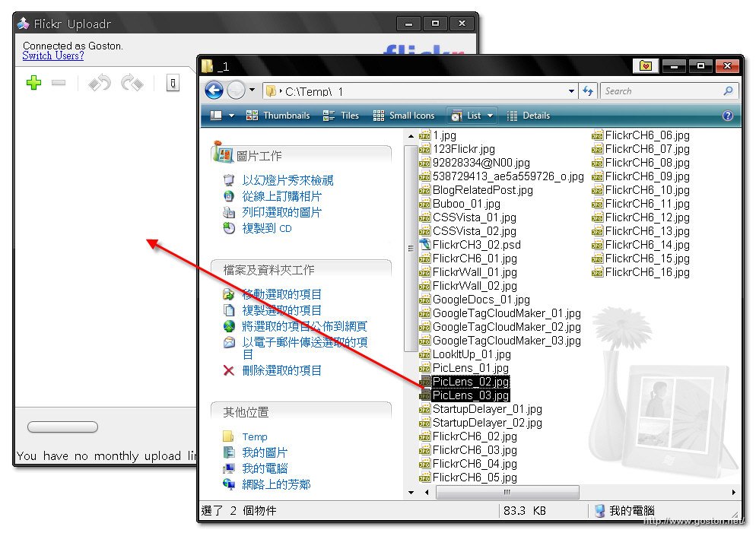Image resolution: width=756 pixels, height=533 pixels.
Task: Open the layout dropdown arrow in toolbar
Action: [x=231, y=116]
